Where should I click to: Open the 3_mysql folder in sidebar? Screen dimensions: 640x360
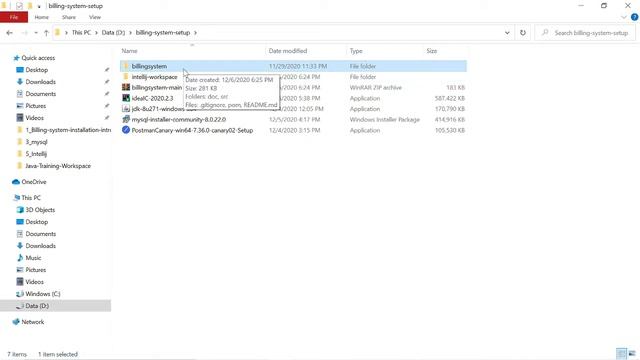point(36,142)
